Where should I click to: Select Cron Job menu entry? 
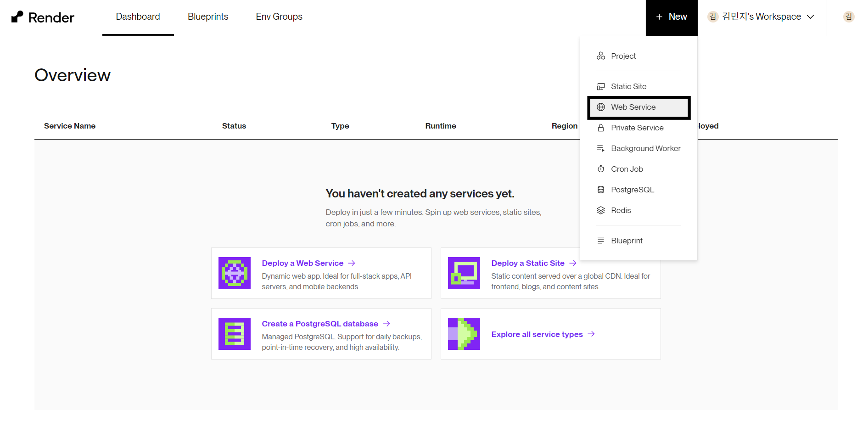pos(638,169)
